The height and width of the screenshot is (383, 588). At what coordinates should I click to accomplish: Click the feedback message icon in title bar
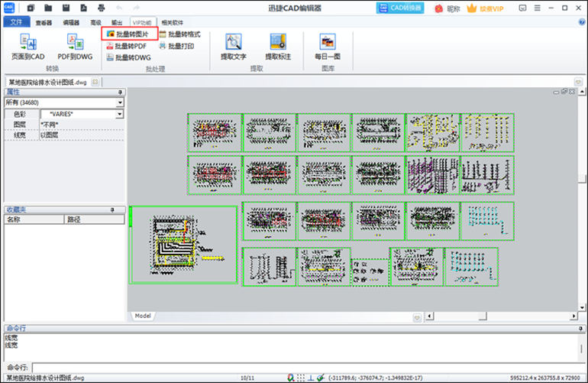522,8
